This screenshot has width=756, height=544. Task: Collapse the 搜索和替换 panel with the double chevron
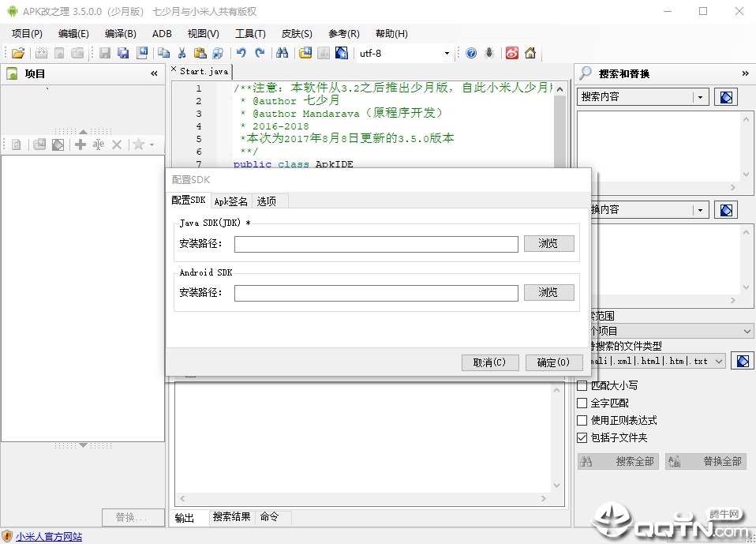(746, 73)
